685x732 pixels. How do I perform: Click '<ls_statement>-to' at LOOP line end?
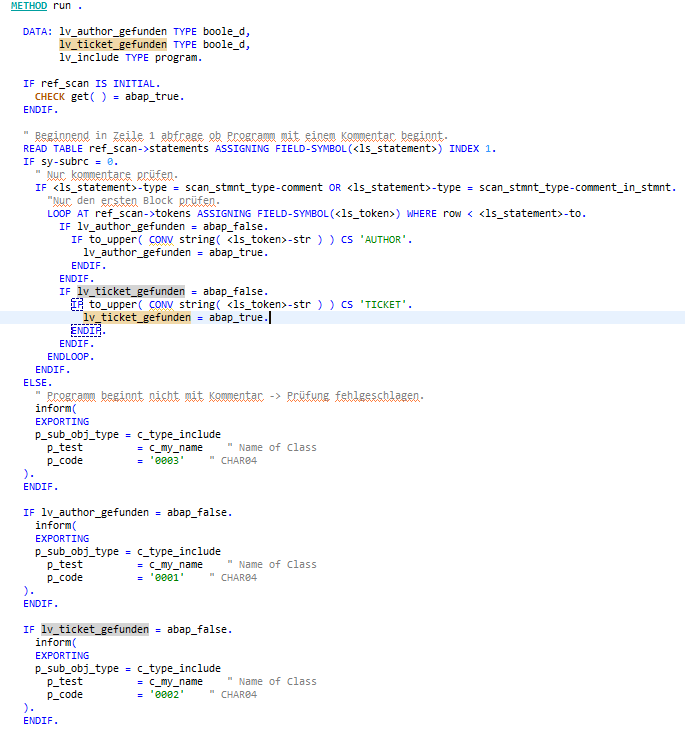[530, 214]
